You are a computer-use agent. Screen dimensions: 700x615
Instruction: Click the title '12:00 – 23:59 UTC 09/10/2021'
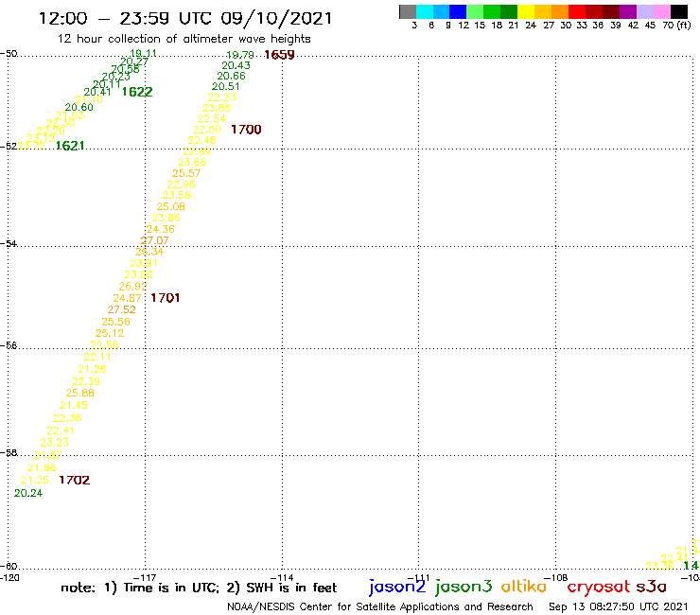(185, 18)
